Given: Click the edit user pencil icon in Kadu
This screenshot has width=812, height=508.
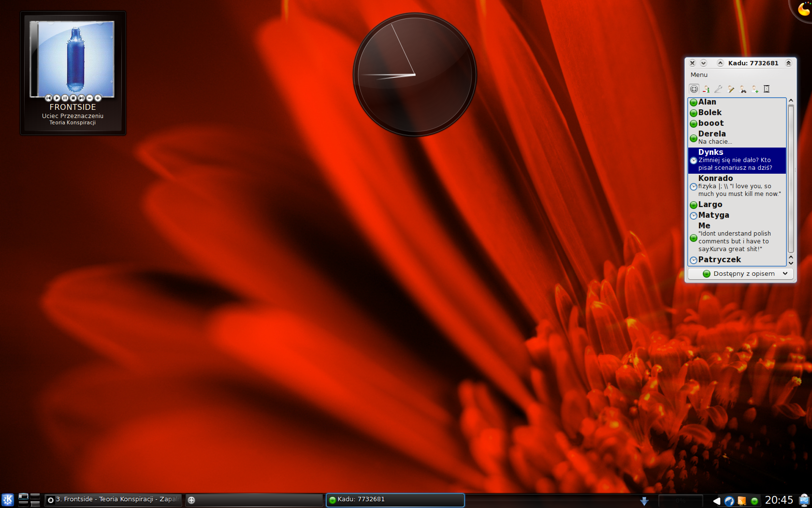Looking at the screenshot, I should click(731, 89).
